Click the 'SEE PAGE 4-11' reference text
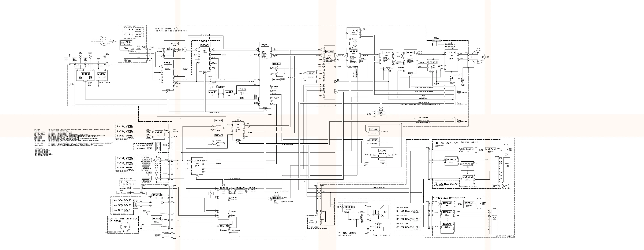644x250 pixels. coord(129,26)
